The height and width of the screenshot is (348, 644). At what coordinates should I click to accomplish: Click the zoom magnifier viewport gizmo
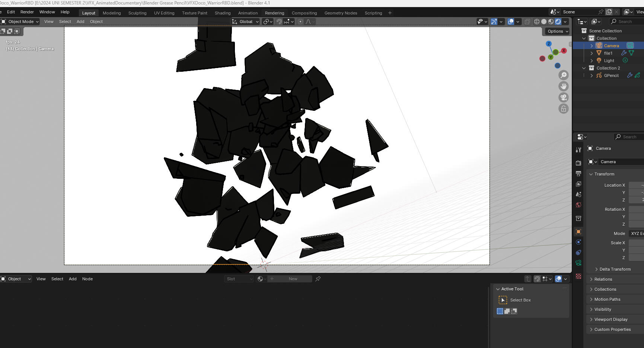coord(564,75)
